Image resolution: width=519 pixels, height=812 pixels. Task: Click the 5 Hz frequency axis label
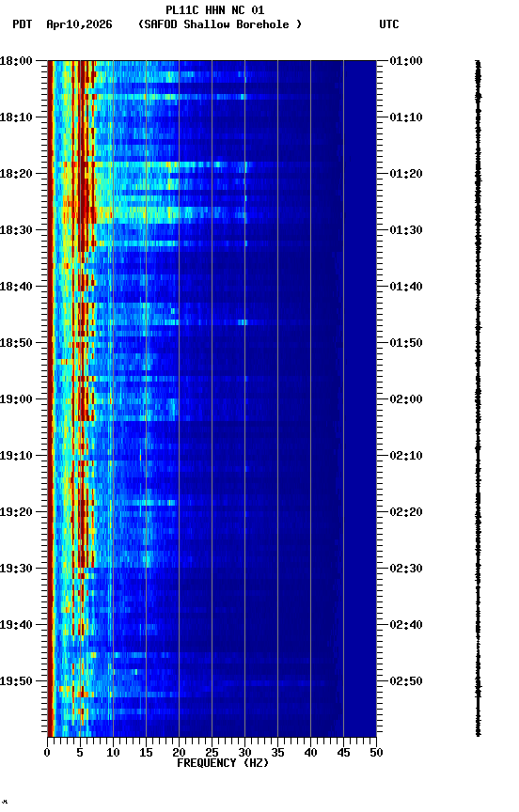(80, 753)
